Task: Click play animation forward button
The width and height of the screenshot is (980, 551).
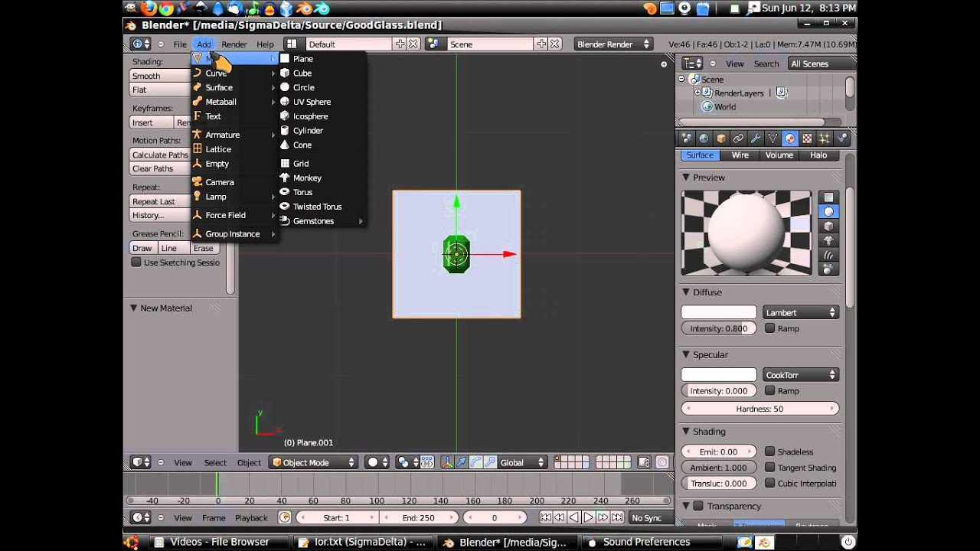Action: [x=588, y=517]
